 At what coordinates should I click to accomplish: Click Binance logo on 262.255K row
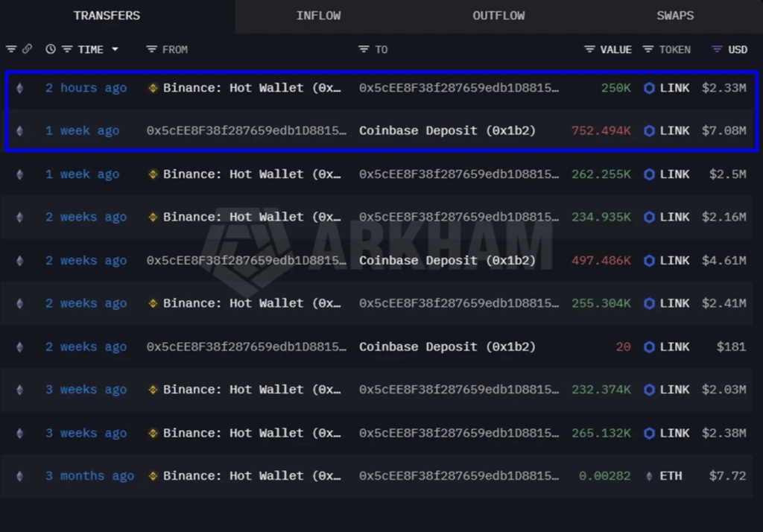(x=153, y=174)
